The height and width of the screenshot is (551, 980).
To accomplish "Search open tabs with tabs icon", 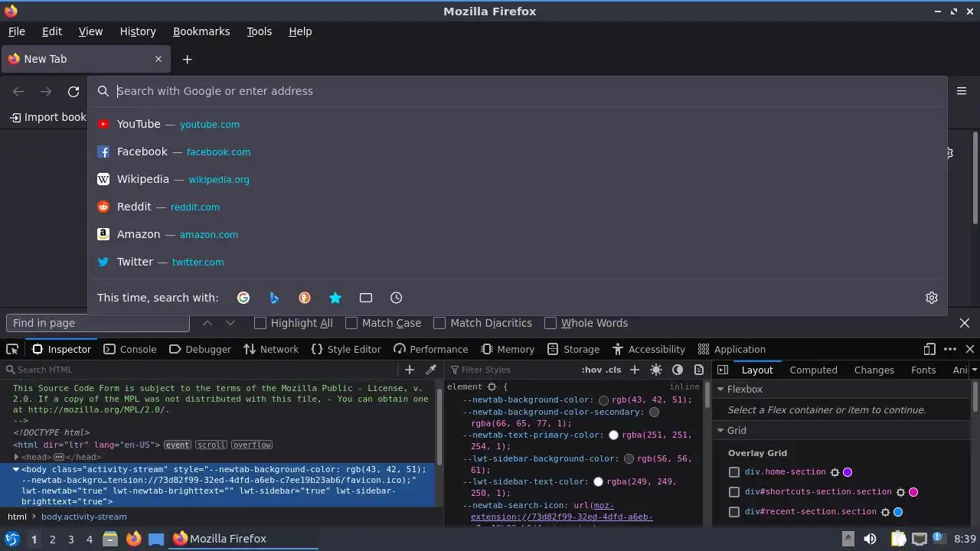I will [x=366, y=298].
